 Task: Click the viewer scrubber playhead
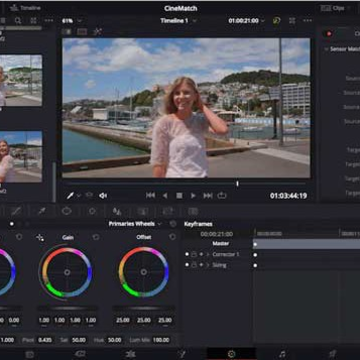click(237, 184)
